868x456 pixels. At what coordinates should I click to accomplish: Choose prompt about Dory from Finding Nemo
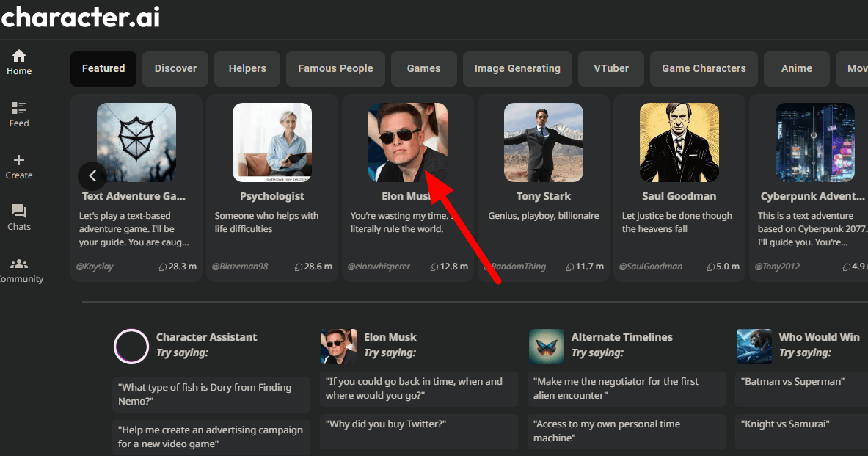[x=211, y=394]
